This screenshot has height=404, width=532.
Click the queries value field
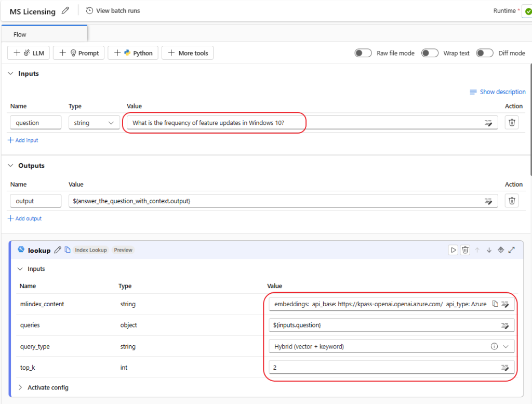click(x=392, y=325)
